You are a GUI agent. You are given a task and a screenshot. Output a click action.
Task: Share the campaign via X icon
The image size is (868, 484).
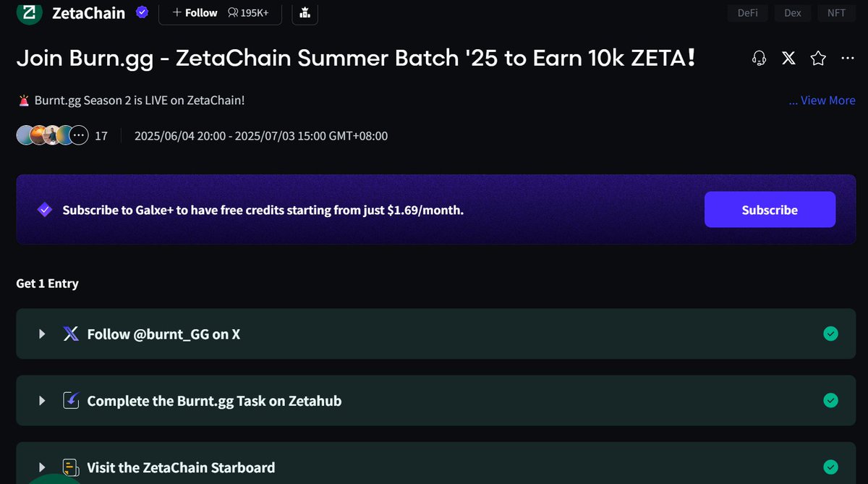(x=789, y=59)
